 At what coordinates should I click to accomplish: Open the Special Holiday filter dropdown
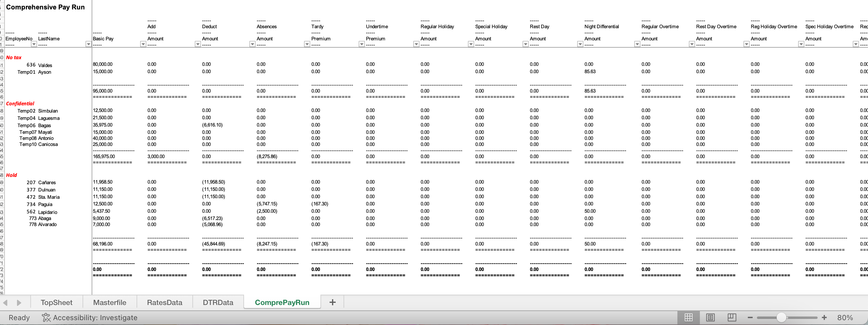click(525, 44)
